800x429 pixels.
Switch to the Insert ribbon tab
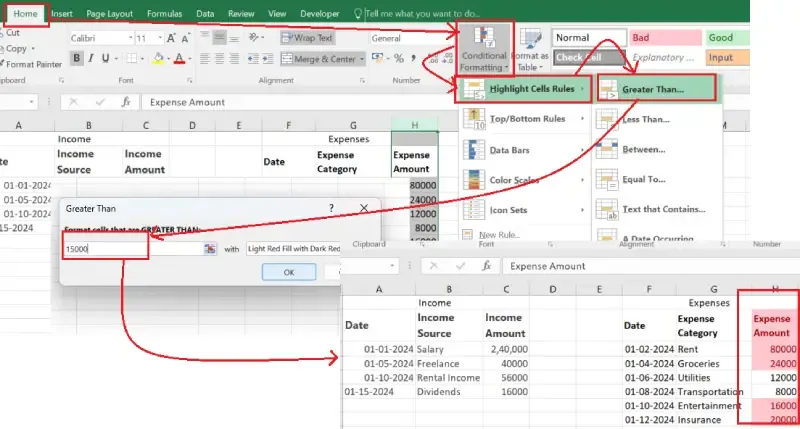pos(62,14)
